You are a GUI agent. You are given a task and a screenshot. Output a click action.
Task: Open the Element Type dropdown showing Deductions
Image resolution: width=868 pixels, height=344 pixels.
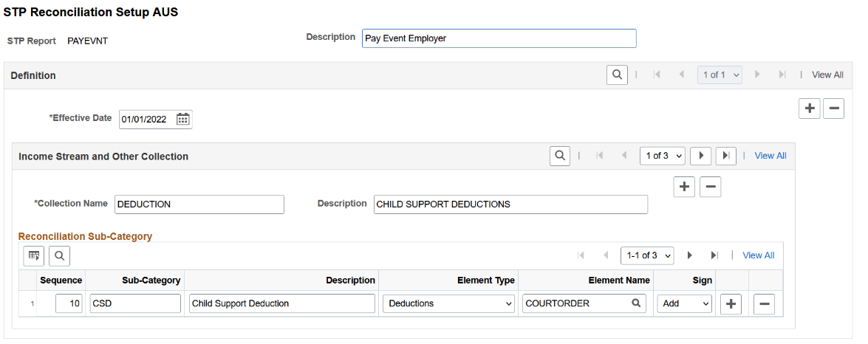pos(448,303)
